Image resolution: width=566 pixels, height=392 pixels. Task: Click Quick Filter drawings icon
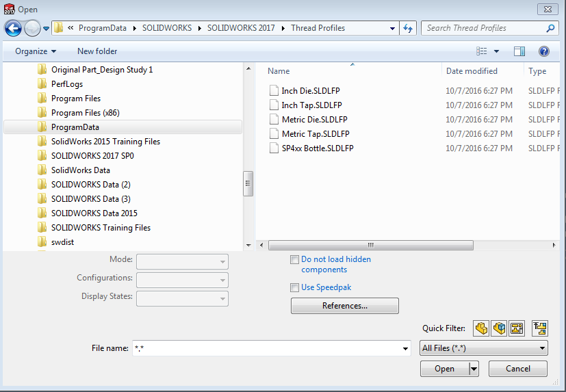pos(517,328)
